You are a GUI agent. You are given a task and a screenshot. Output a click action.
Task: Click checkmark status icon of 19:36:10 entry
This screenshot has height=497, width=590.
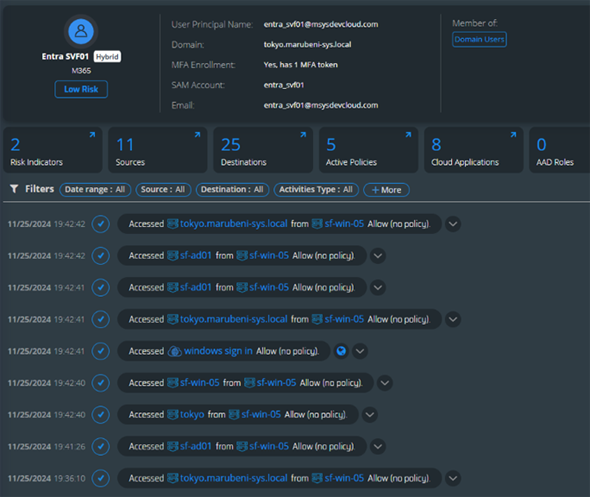pos(101,478)
